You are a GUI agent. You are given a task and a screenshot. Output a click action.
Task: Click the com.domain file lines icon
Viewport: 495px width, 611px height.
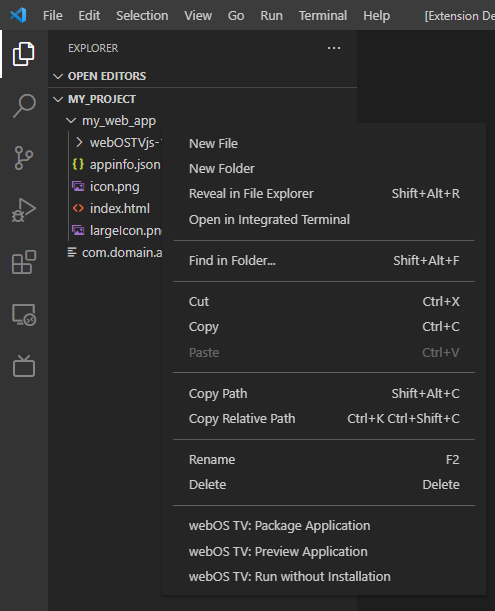point(72,253)
